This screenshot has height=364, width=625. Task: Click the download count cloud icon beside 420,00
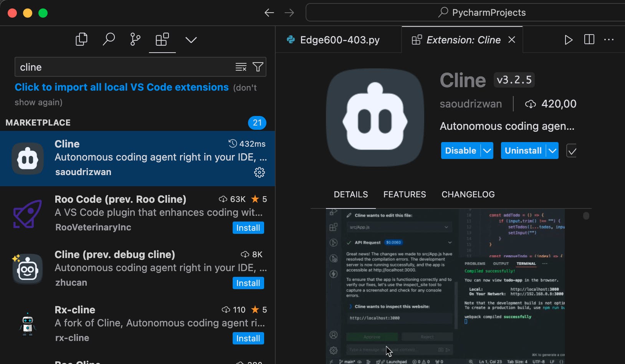531,104
